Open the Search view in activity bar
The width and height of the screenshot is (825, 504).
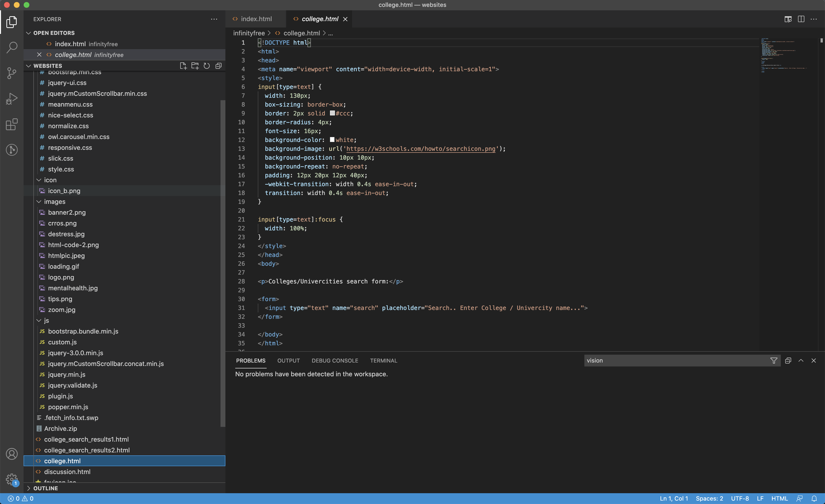coord(12,47)
